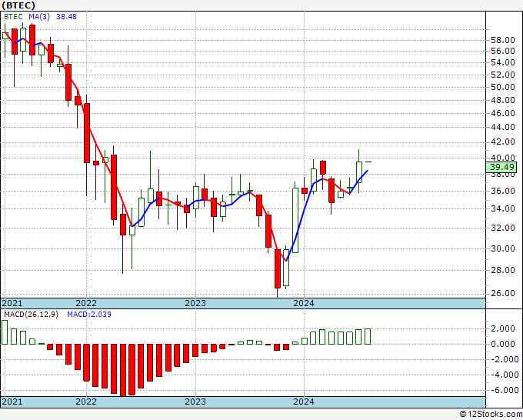Click 2023 on the MACD timeline
523x420 pixels.
coord(195,402)
